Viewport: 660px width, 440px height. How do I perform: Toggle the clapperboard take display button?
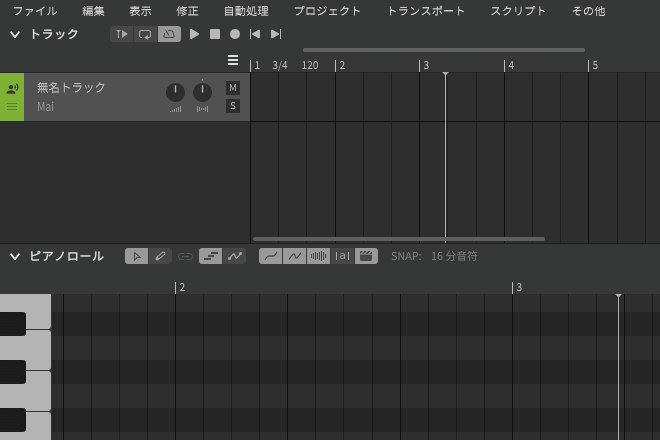(366, 256)
